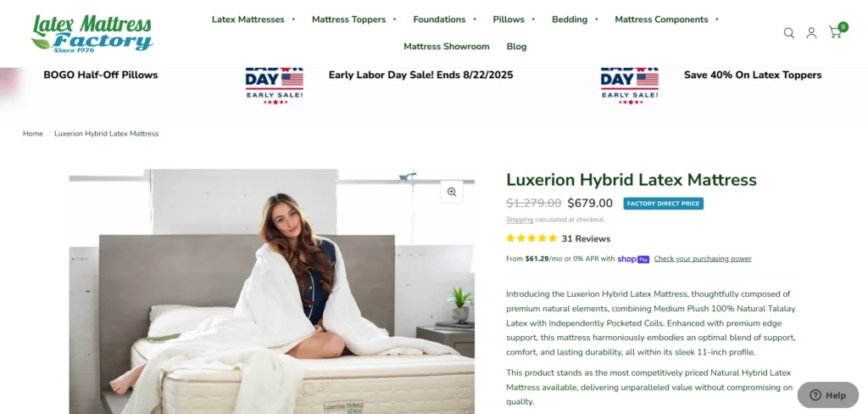
Task: Open the account profile icon
Action: [811, 33]
